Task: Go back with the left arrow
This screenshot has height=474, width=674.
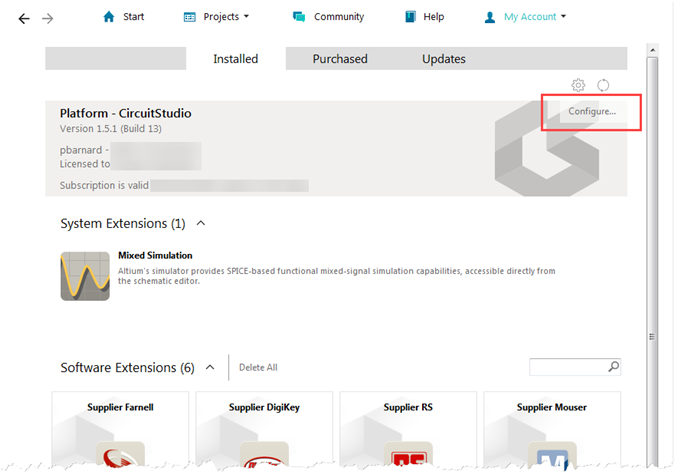Action: click(x=24, y=18)
